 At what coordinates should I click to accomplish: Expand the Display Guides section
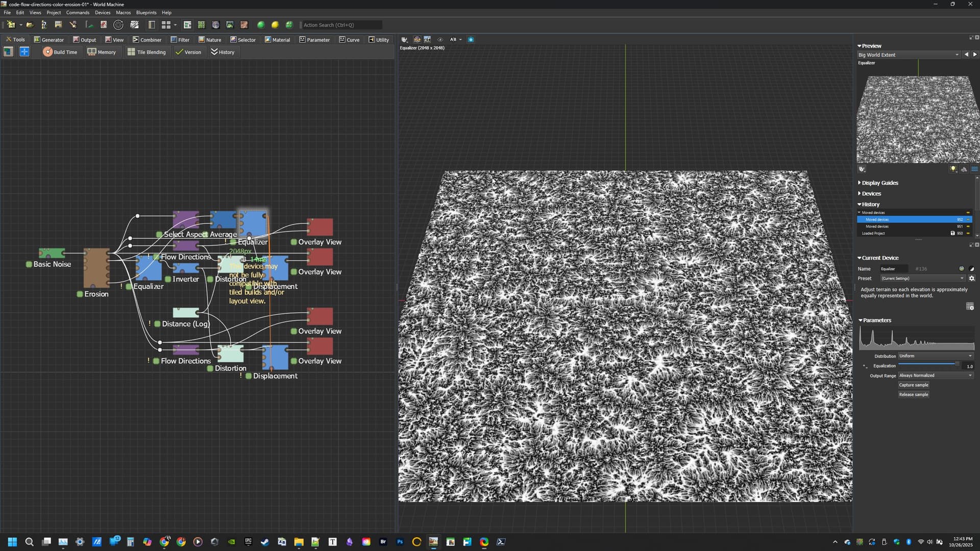(879, 183)
